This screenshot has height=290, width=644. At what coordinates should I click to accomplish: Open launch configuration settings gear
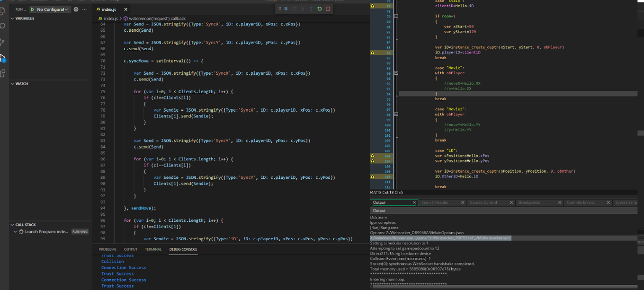coord(76,9)
